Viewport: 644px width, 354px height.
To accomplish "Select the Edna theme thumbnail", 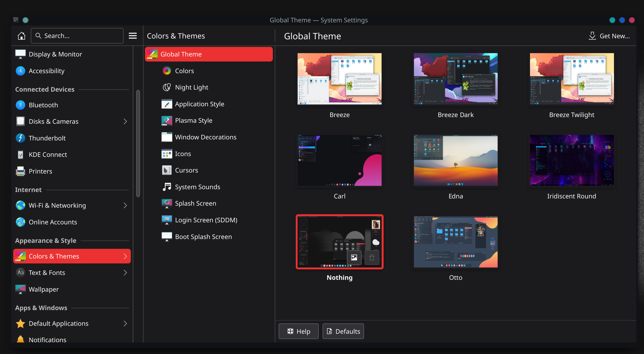I will (456, 160).
